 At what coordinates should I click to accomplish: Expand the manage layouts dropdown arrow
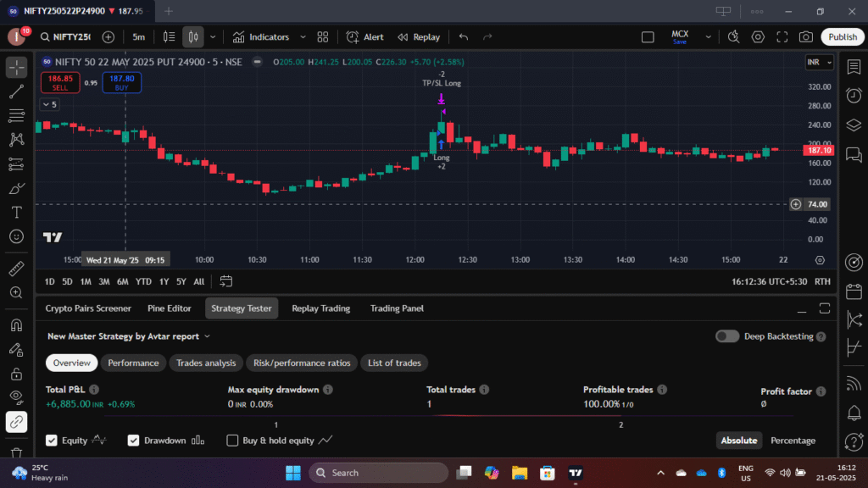tap(708, 37)
